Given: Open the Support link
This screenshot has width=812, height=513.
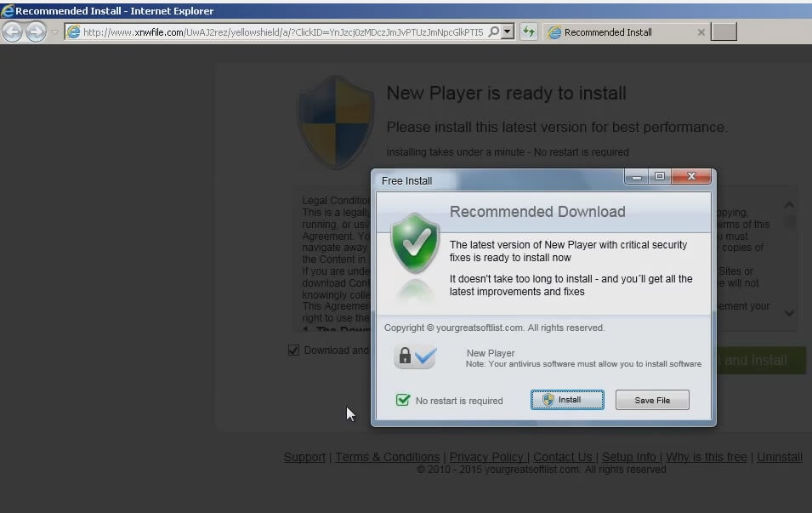Looking at the screenshot, I should 304,457.
